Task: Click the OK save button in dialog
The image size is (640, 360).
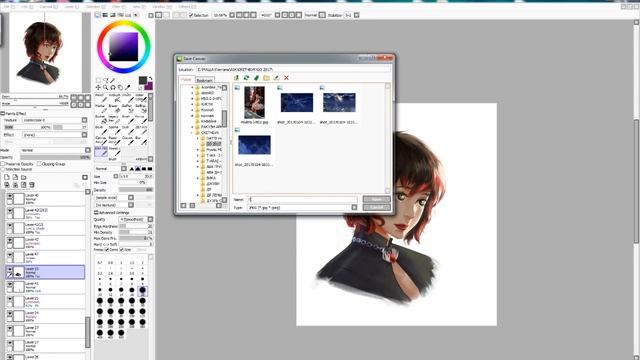Action: [x=376, y=199]
